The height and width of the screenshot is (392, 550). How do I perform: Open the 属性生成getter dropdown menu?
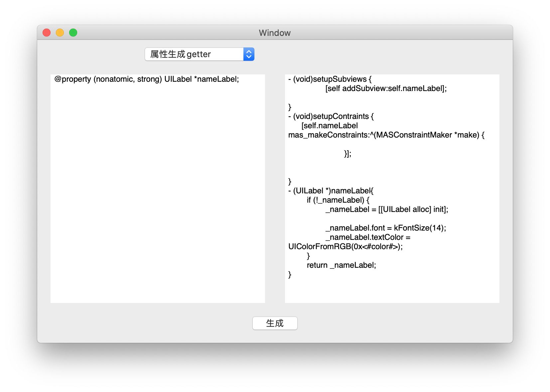200,54
